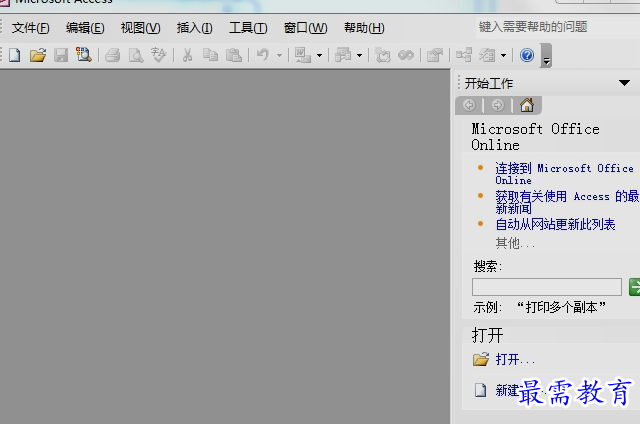
Task: Open a file using the Open folder toolbar icon
Action: click(x=38, y=55)
